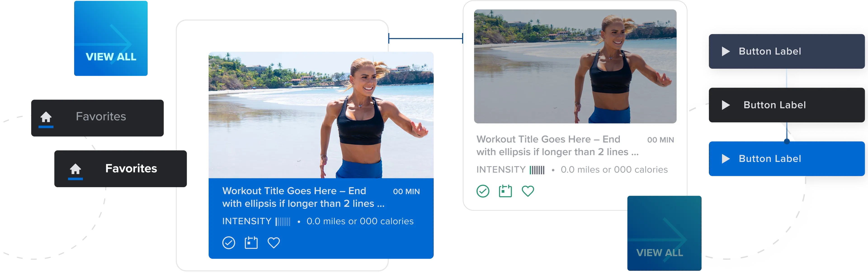Click play triangle on blue Button Label
Screen dimensions: 868x275
pyautogui.click(x=726, y=159)
